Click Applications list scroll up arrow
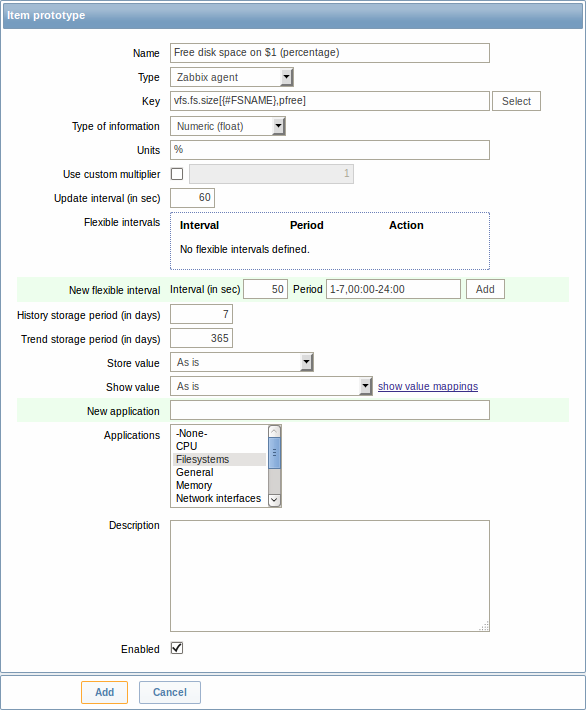 [x=274, y=432]
